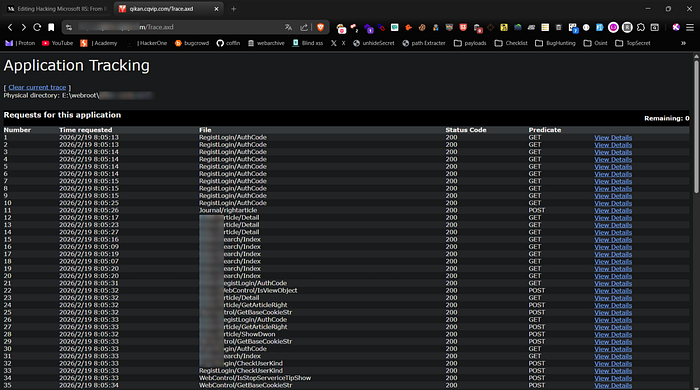Show hidden bookmarks with the double chevron

[683, 43]
